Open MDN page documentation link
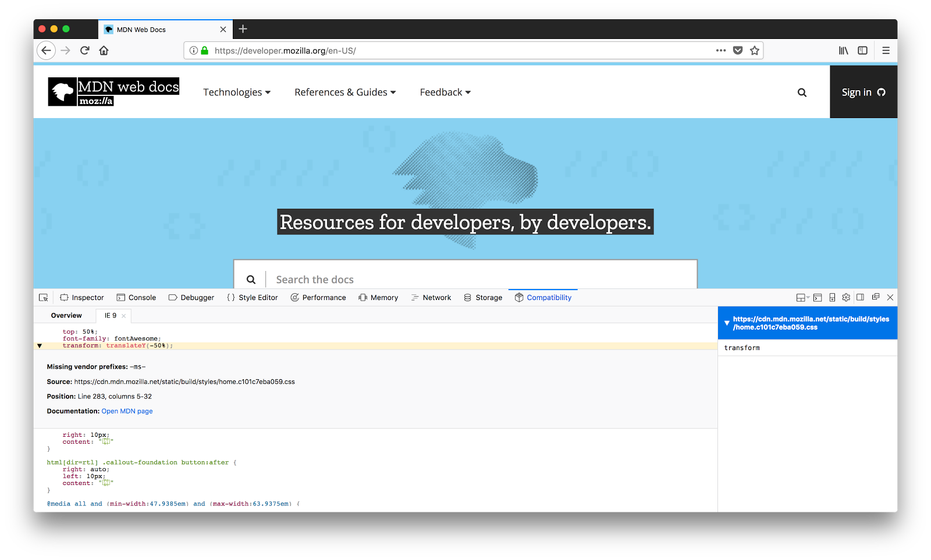 (x=127, y=411)
